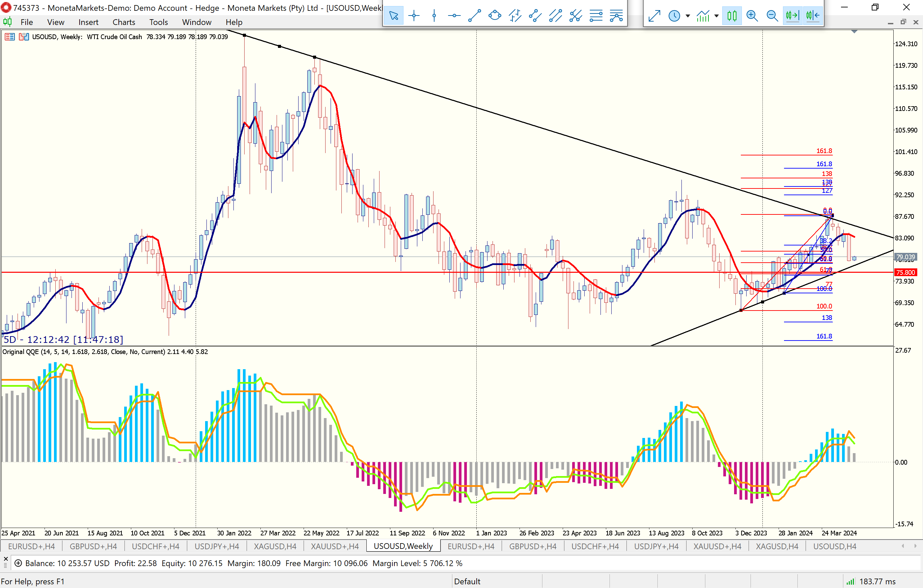Close the toolbox panel with X
The width and height of the screenshot is (923, 588).
click(6, 559)
